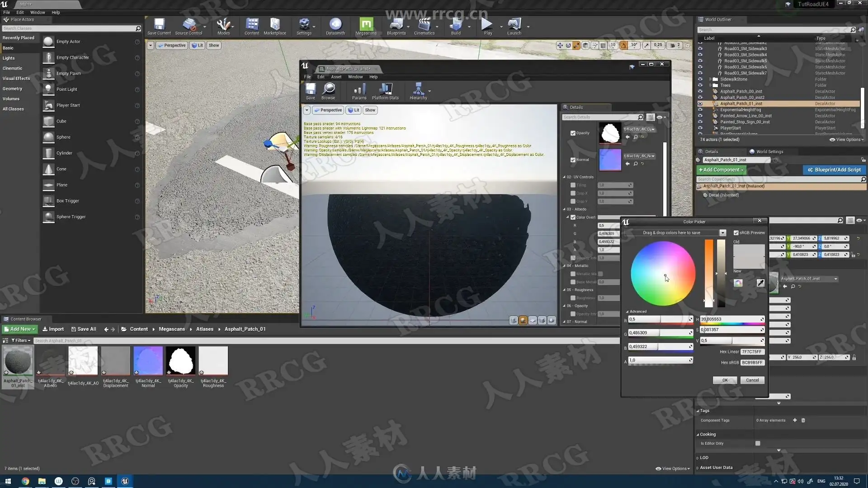The image size is (868, 488).
Task: Expand the Add Component dropdown
Action: [721, 170]
